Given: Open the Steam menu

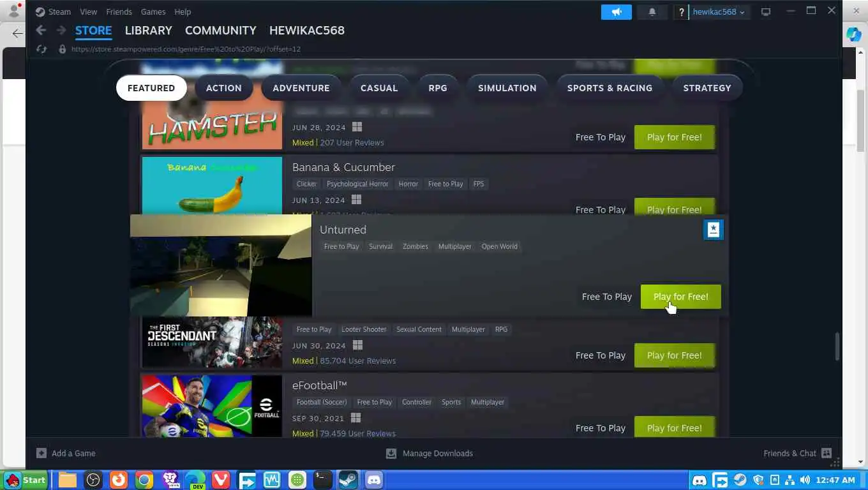Looking at the screenshot, I should coord(54,11).
